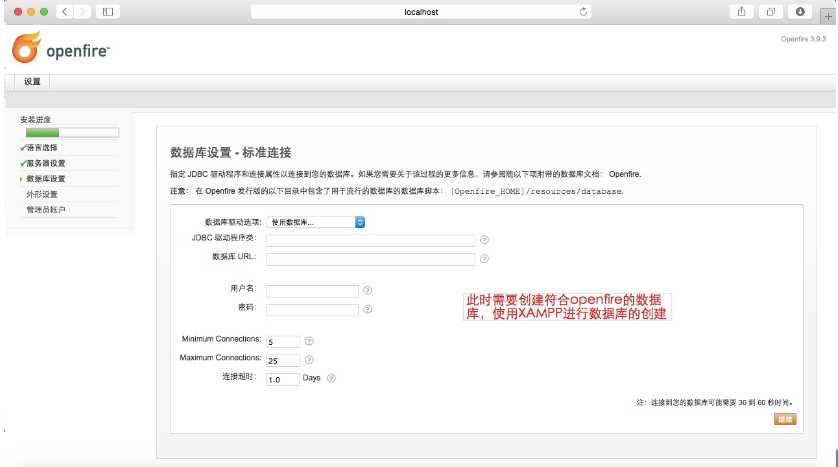Focus the JDBC driver class input
Viewport: 838px width, 467px height.
coord(370,240)
